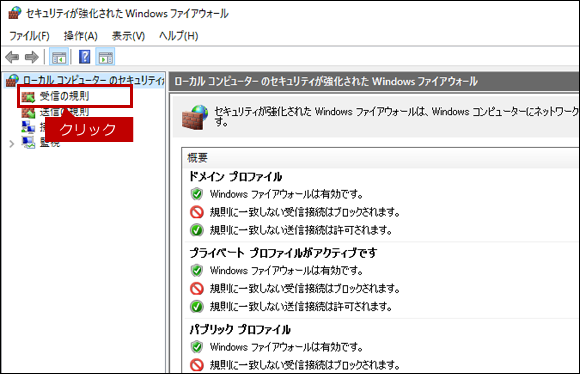Click red block icon under パブリック プロファイル
580x374 pixels.
point(197,365)
